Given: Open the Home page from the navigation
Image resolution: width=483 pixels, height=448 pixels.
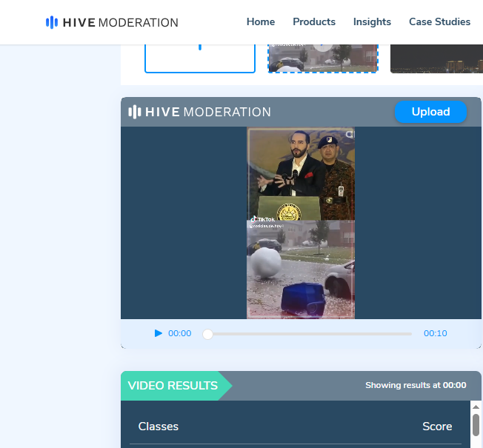Looking at the screenshot, I should tap(261, 21).
